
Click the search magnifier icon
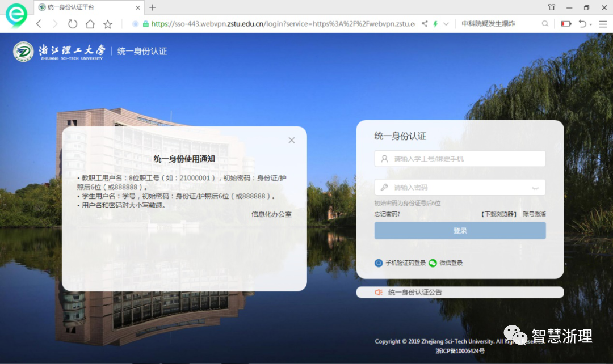[545, 24]
